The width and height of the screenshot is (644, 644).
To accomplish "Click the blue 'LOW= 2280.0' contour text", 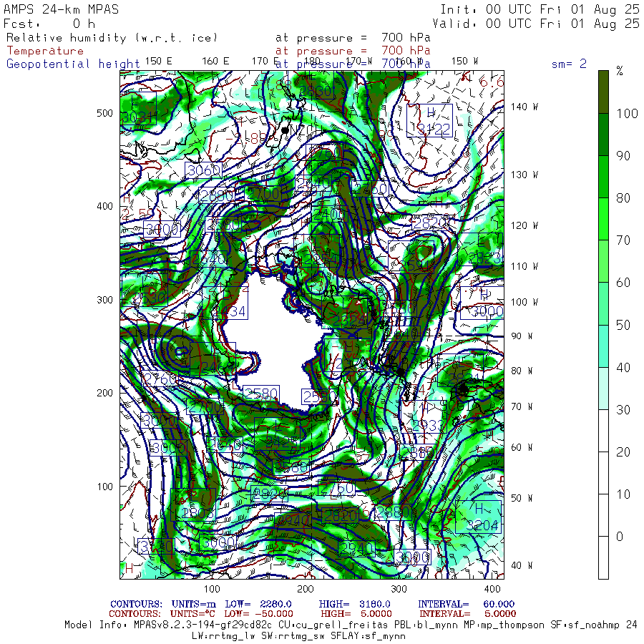I will pyautogui.click(x=258, y=604).
